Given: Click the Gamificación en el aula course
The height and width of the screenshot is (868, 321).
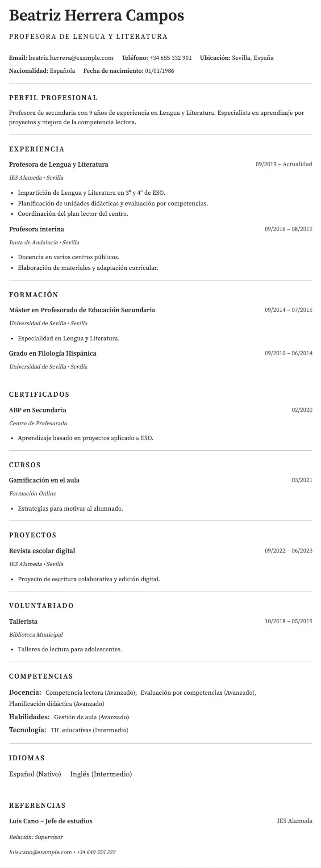Looking at the screenshot, I should click(44, 480).
